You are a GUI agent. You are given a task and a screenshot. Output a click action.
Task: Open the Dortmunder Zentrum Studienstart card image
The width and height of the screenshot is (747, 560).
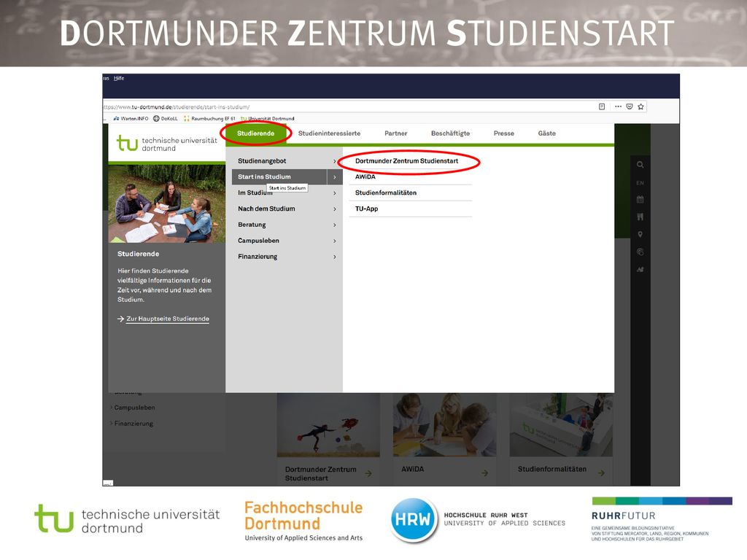pyautogui.click(x=329, y=425)
